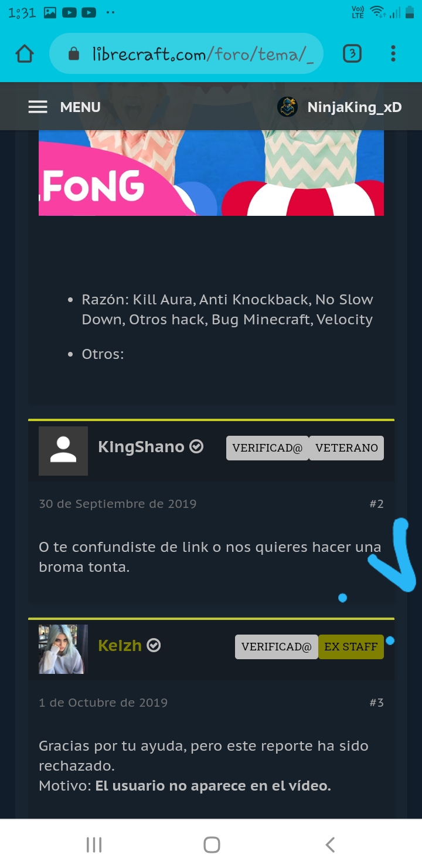This screenshot has width=422, height=868.
Task: Tap the NinjaKing_xD avatar icon
Action: [287, 107]
